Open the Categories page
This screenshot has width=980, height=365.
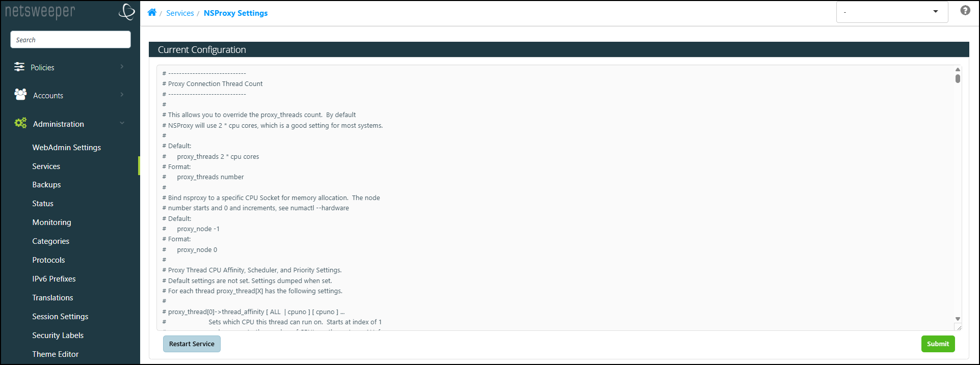coord(50,241)
